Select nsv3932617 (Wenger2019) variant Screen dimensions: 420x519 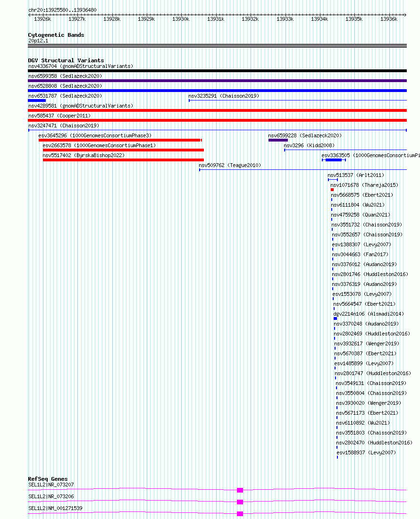pos(367,344)
